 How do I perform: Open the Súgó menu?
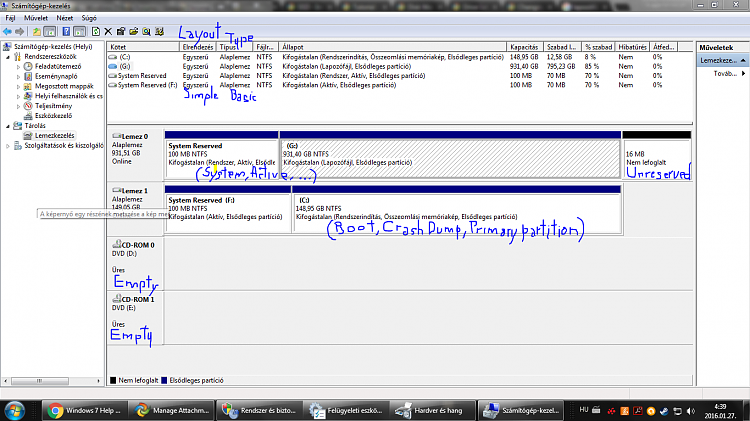point(89,18)
